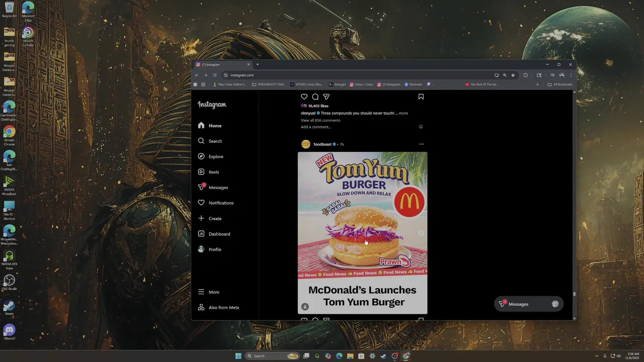This screenshot has height=362, width=644.
Task: Show hidden system tray icons
Action: click(x=597, y=356)
